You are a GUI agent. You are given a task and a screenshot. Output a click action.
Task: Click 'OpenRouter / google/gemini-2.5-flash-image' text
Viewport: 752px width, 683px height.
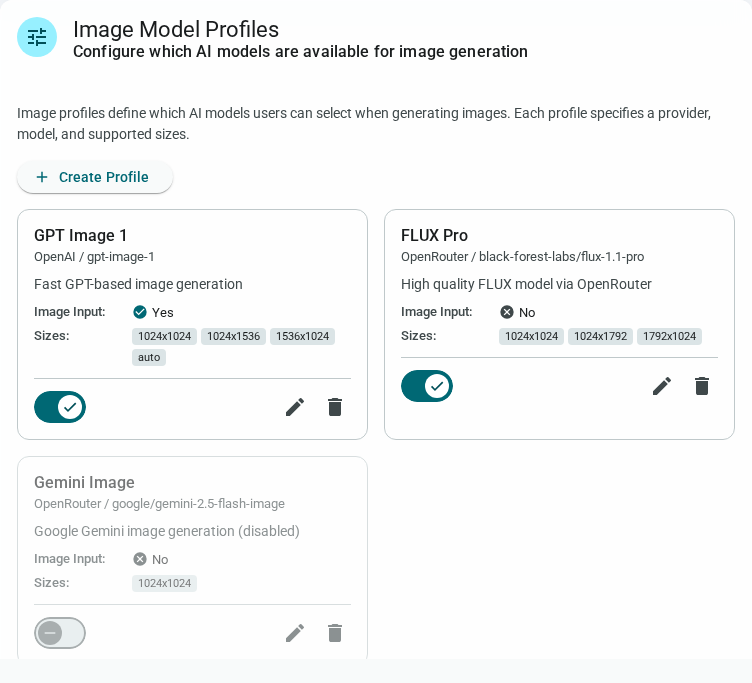(x=159, y=504)
